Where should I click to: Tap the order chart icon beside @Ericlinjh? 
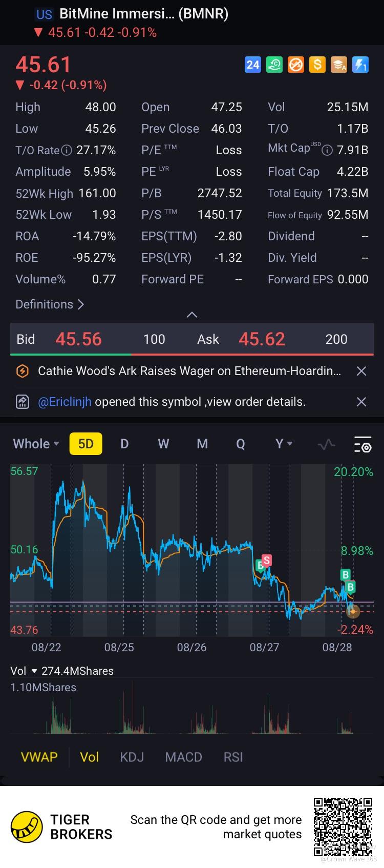(x=22, y=402)
